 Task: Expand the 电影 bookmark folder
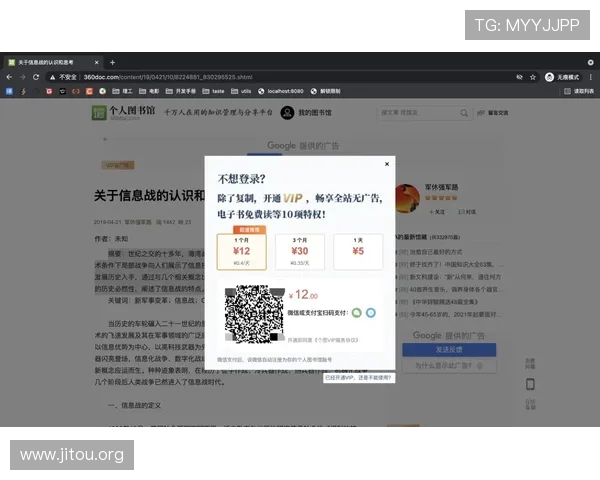point(149,91)
